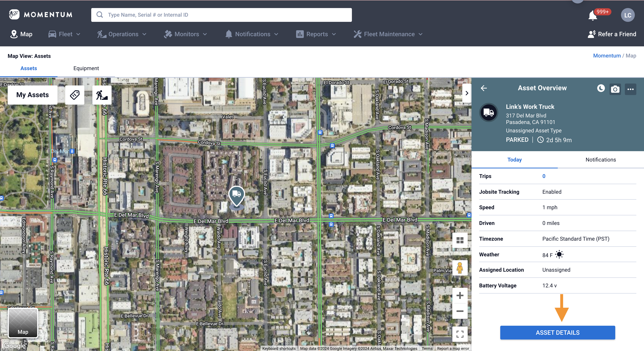
Task: Open the Operations dropdown
Action: point(122,34)
